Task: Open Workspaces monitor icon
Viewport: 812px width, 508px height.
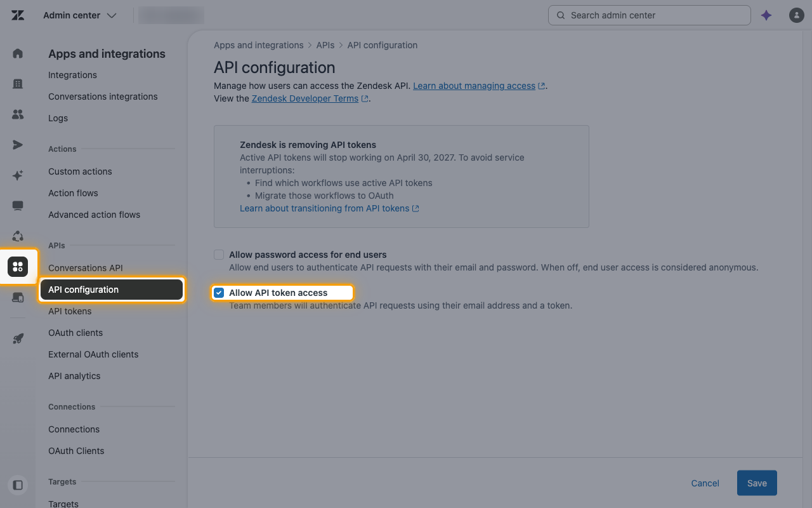Action: 18,206
